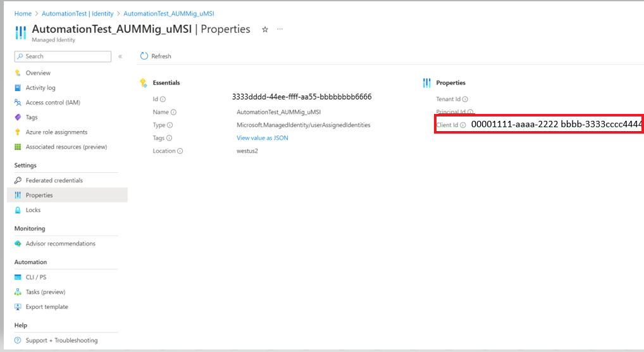
Task: Click info icon next to Name
Action: click(173, 112)
